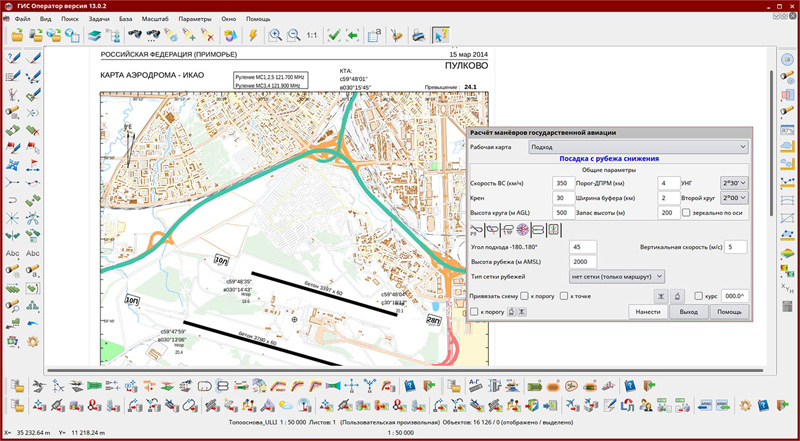Click the calculator icon on right panel
Screen dimensions: 800x441
click(788, 306)
